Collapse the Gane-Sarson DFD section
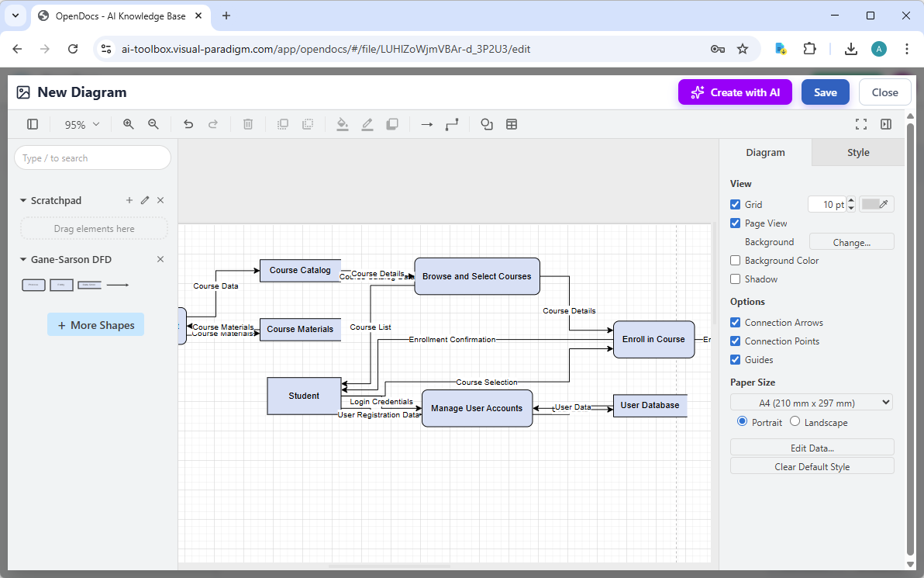Image resolution: width=924 pixels, height=578 pixels. click(22, 259)
